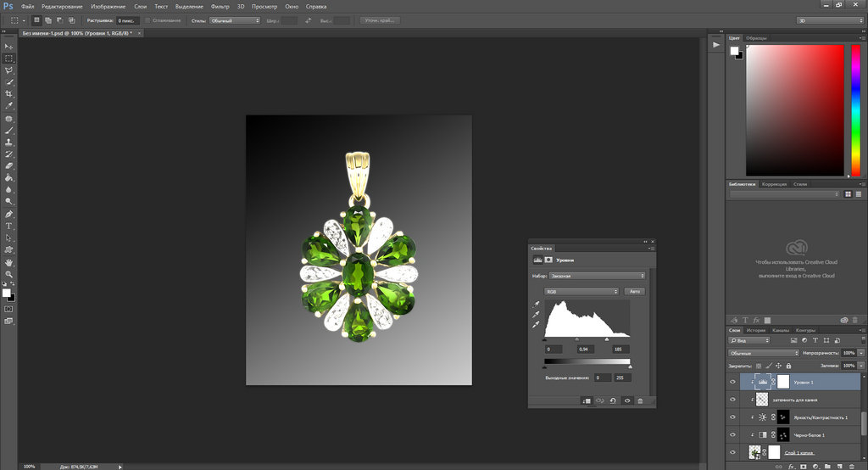This screenshot has width=868, height=470.
Task: Select the Crop tool
Action: point(8,94)
